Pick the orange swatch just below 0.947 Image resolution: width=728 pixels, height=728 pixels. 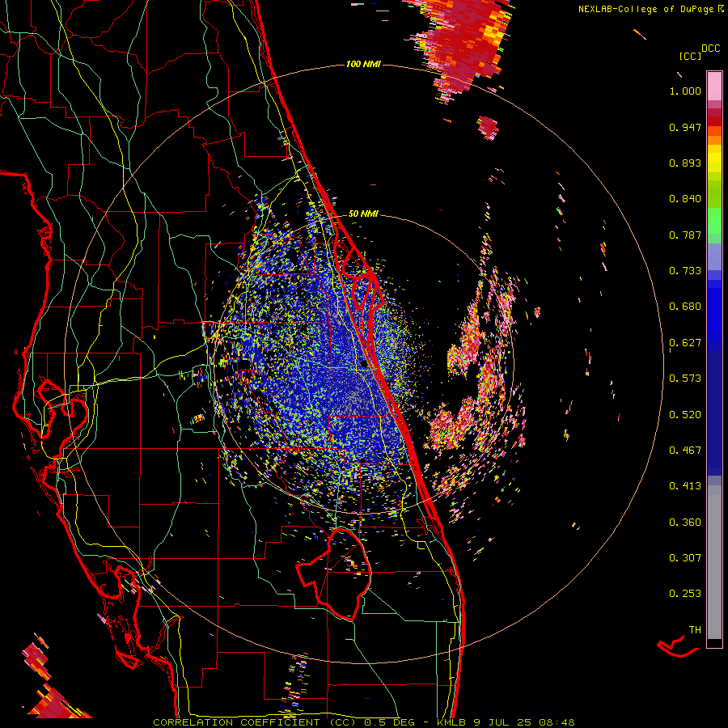pyautogui.click(x=714, y=131)
